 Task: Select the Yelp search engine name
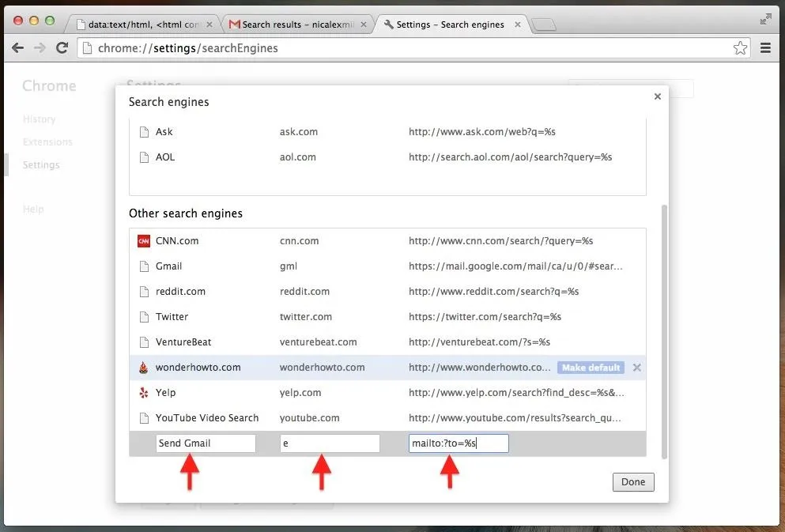[165, 393]
